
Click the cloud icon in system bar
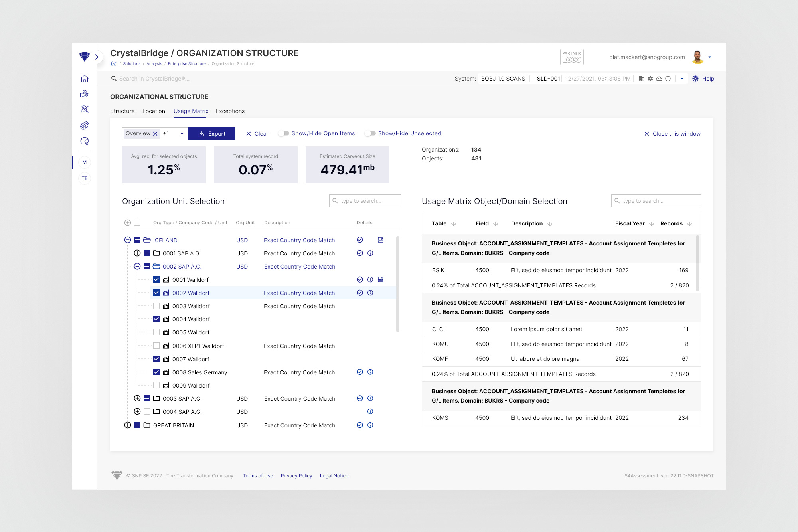[x=659, y=79]
